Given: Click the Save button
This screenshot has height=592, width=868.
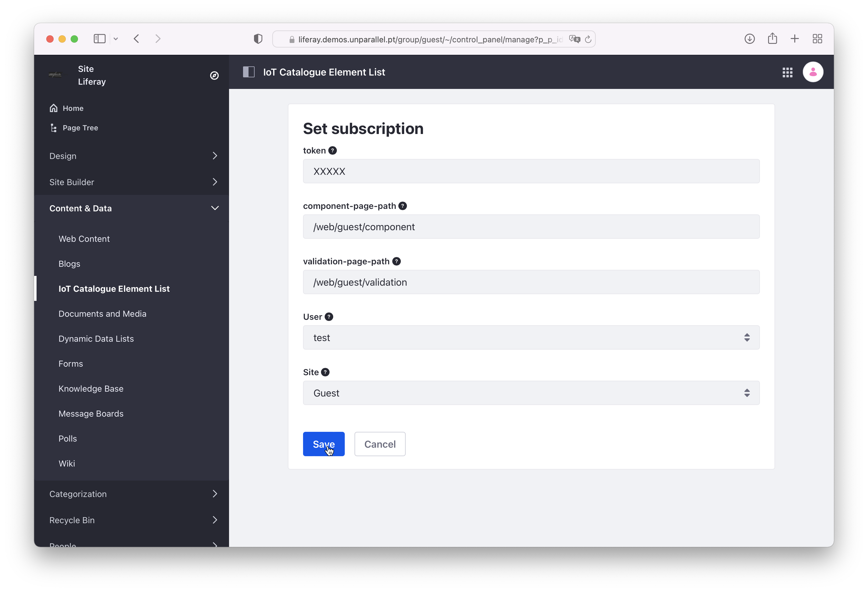Looking at the screenshot, I should point(324,444).
